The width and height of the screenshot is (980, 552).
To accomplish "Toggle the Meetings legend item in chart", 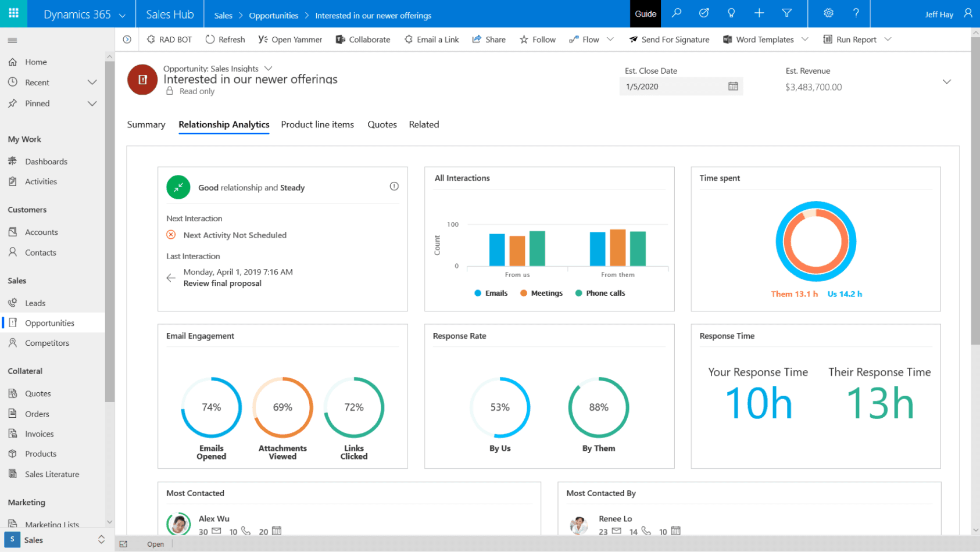I will [541, 293].
